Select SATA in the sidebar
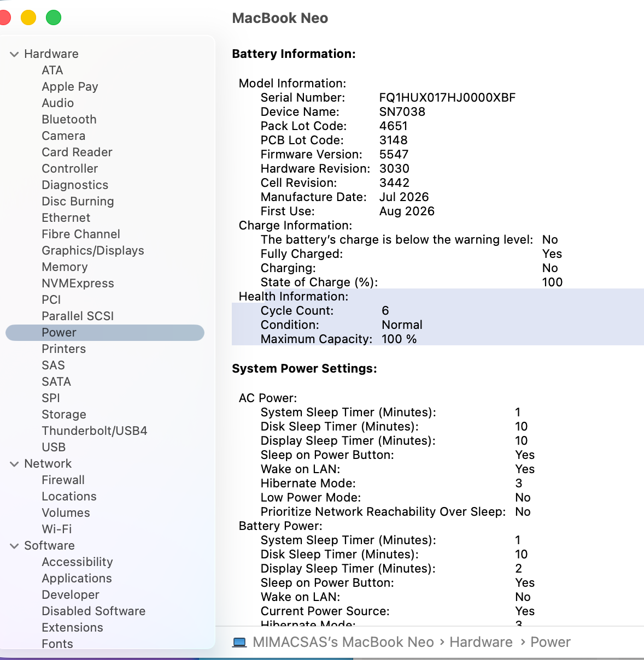Screen dimensions: 644x660 (x=56, y=382)
